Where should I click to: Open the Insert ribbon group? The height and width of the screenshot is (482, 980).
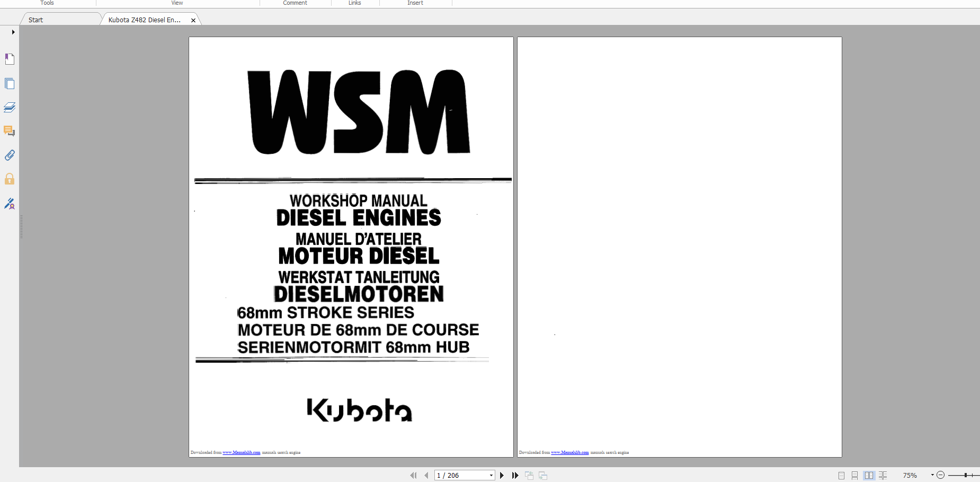tap(415, 3)
